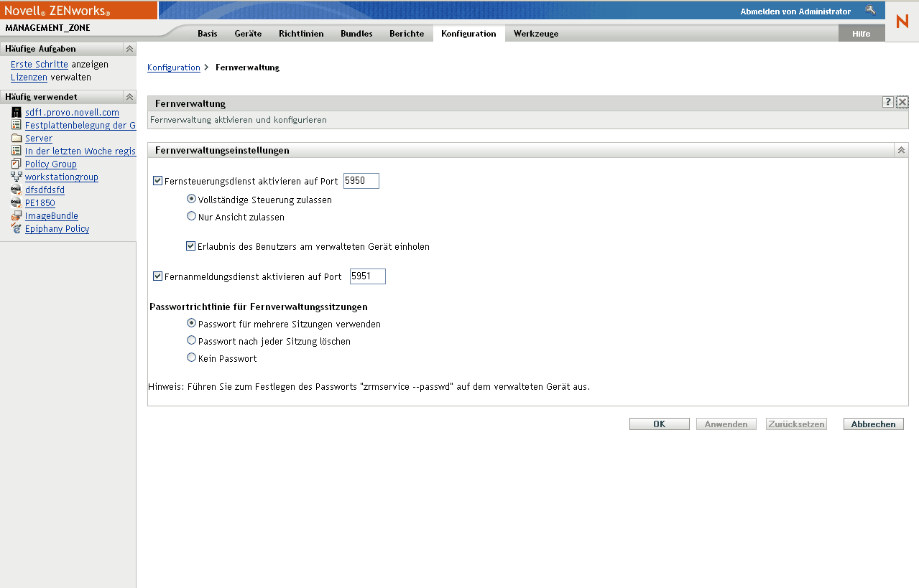Screen dimensions: 919x588
Task: Click the Dell icon beside PE1850
Action: tap(17, 202)
